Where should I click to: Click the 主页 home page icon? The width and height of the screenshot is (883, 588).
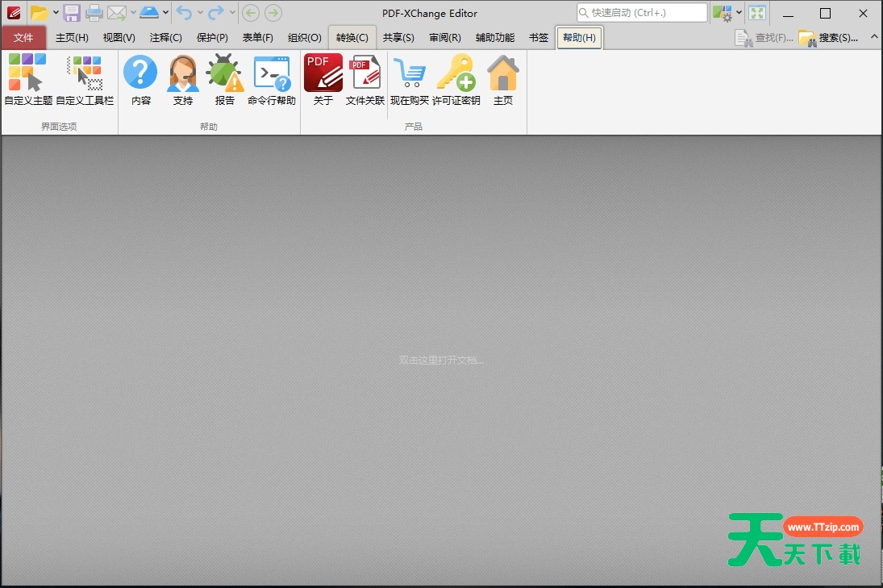[503, 80]
